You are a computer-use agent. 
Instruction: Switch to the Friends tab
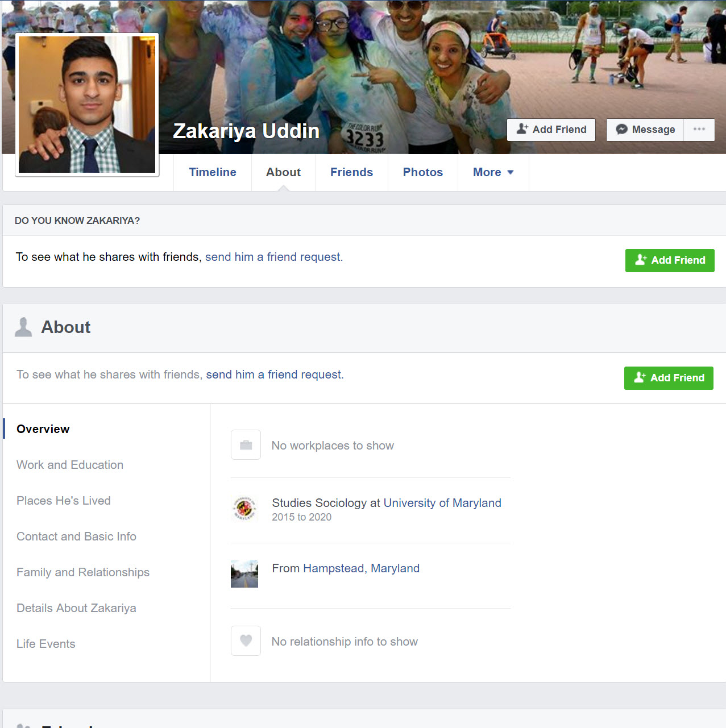[351, 172]
